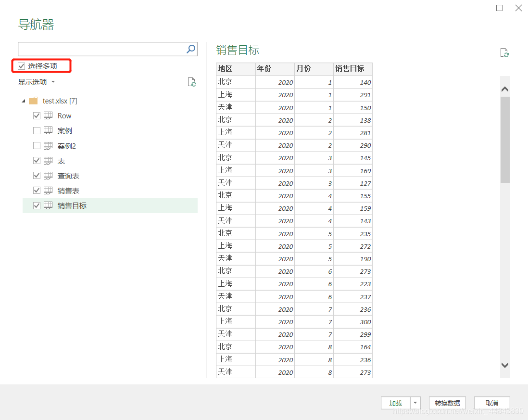Select the 销售表 tree item

68,191
